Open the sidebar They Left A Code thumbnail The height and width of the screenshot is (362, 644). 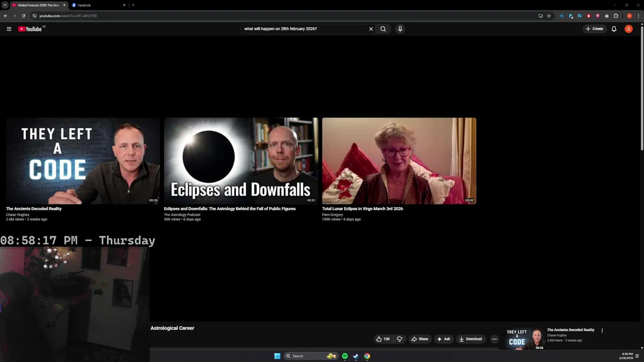coord(524,339)
